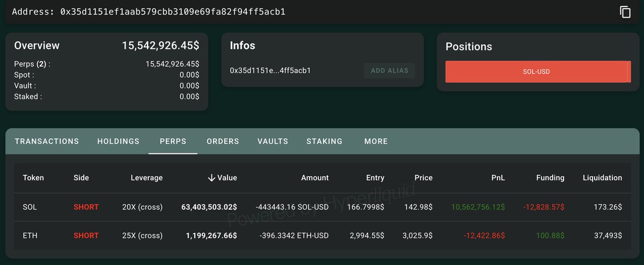Sort by the Value column arrow
The image size is (644, 265).
(x=211, y=178)
